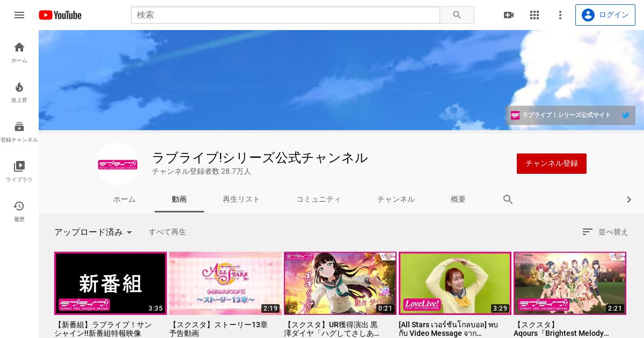
Task: Play the LoveLive green background thumbnail
Action: tap(455, 283)
